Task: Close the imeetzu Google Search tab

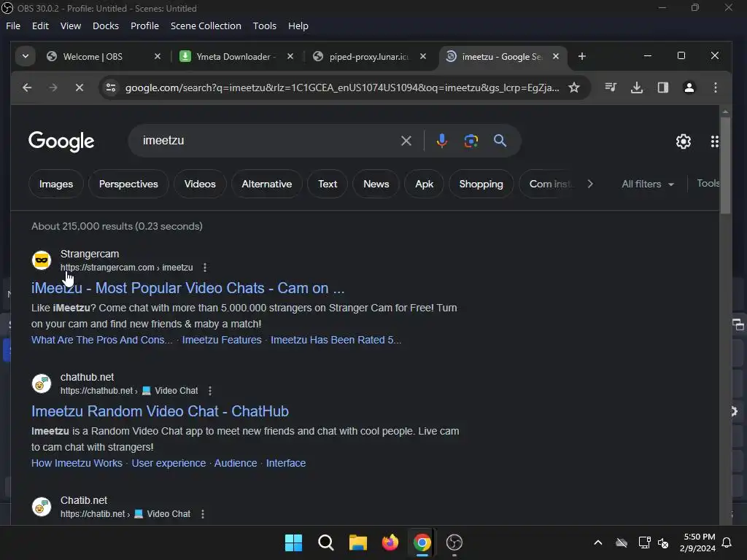Action: tap(555, 56)
